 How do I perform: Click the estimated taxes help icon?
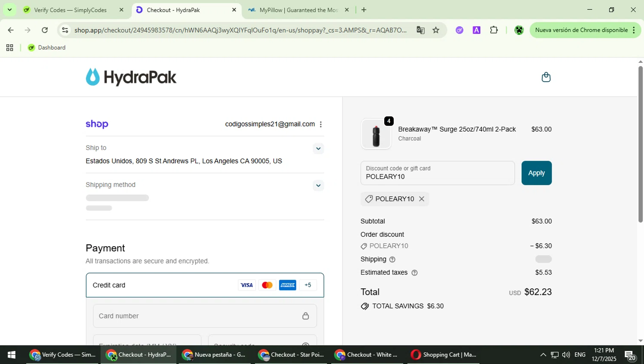[414, 273]
